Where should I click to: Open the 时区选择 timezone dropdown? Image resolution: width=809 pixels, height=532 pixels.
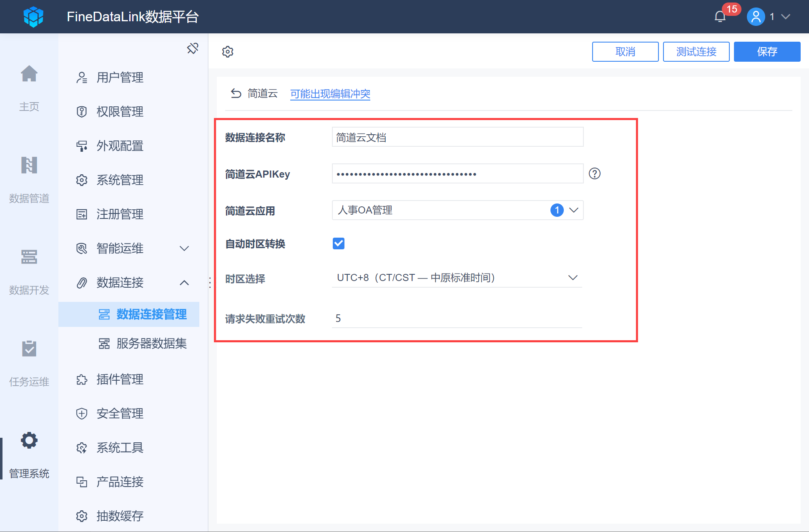(x=457, y=278)
